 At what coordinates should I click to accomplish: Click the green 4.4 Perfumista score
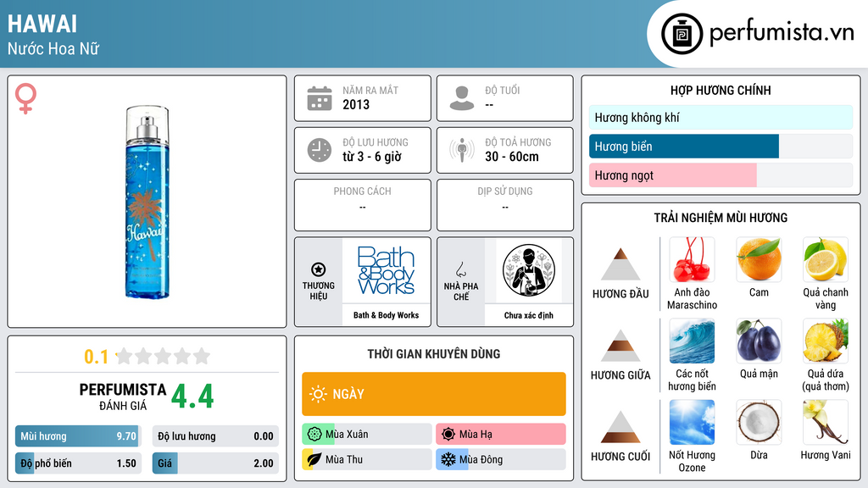point(192,396)
